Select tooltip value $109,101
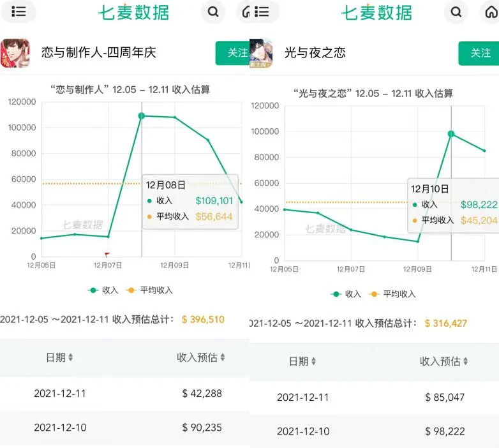 pos(214,201)
